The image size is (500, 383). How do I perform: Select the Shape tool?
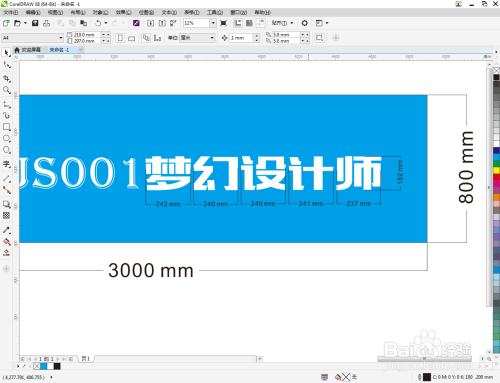(x=6, y=65)
